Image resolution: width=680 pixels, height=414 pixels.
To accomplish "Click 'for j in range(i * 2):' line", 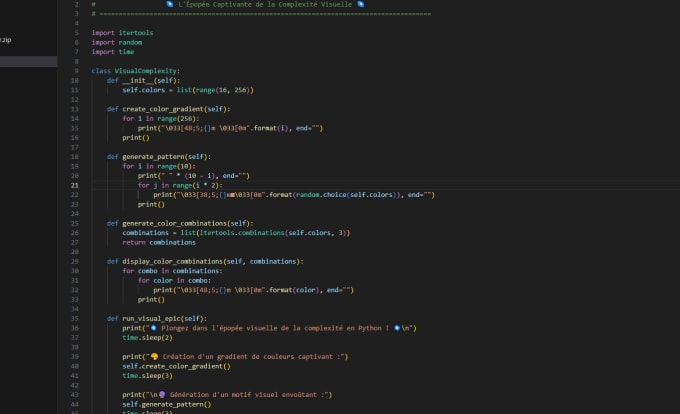I will (x=180, y=185).
